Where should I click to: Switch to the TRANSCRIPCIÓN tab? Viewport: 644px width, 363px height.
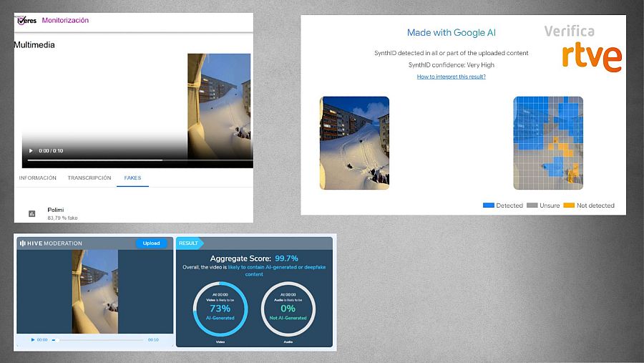[89, 178]
